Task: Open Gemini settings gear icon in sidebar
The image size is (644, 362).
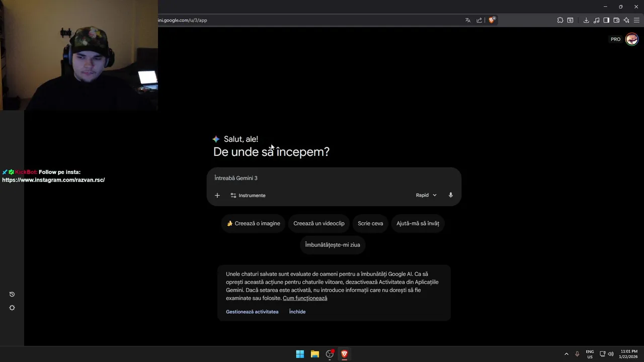Action: click(x=12, y=308)
